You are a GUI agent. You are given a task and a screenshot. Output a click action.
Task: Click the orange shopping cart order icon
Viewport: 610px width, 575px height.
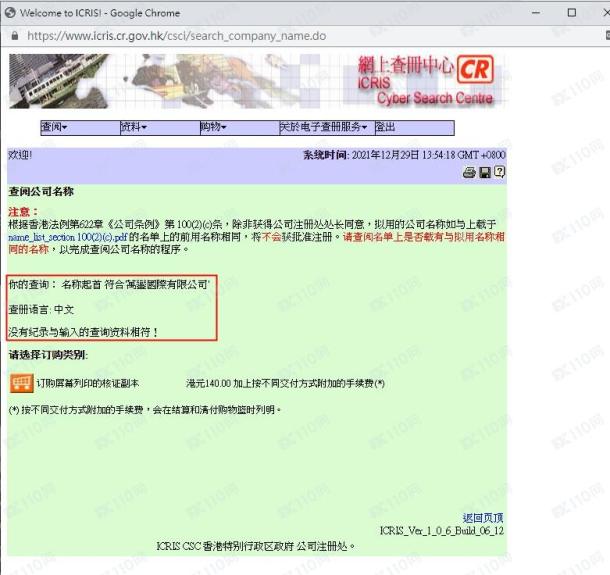click(x=21, y=383)
